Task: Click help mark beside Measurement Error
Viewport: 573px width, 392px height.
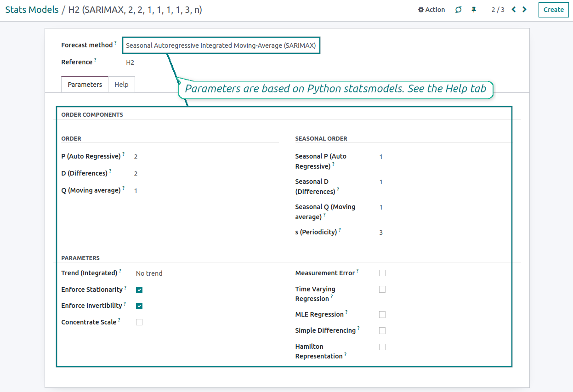Action: pos(357,271)
